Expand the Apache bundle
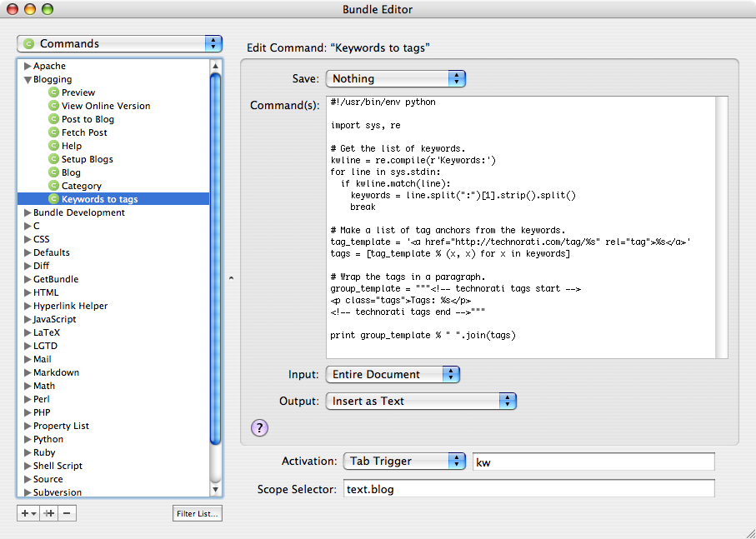The height and width of the screenshot is (539, 756). (x=28, y=66)
